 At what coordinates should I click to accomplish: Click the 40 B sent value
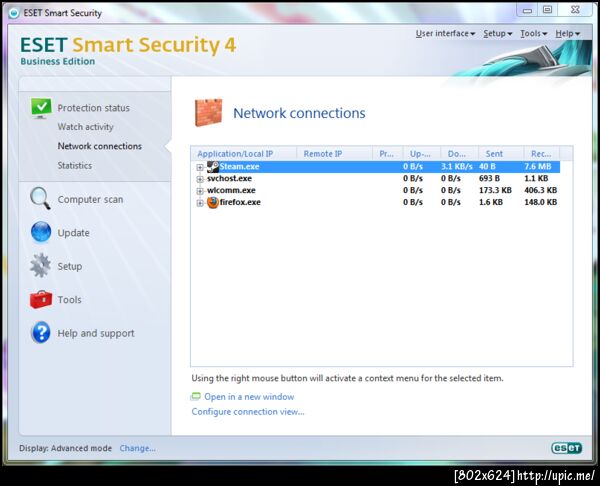487,166
